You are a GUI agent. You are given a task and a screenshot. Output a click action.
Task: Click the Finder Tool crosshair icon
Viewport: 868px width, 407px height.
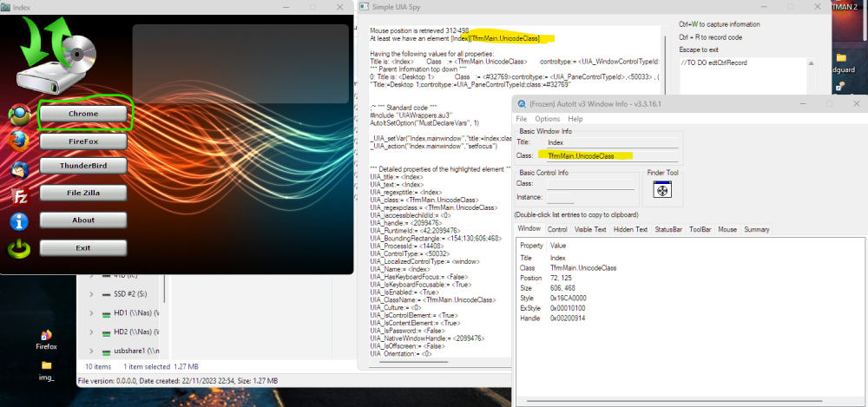click(x=662, y=191)
